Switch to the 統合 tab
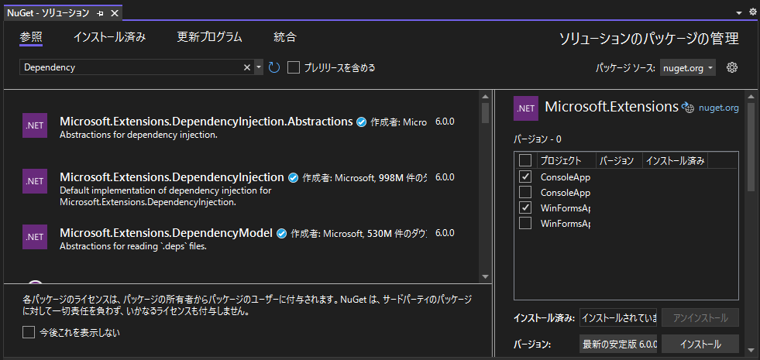The height and width of the screenshot is (360, 760). click(285, 37)
